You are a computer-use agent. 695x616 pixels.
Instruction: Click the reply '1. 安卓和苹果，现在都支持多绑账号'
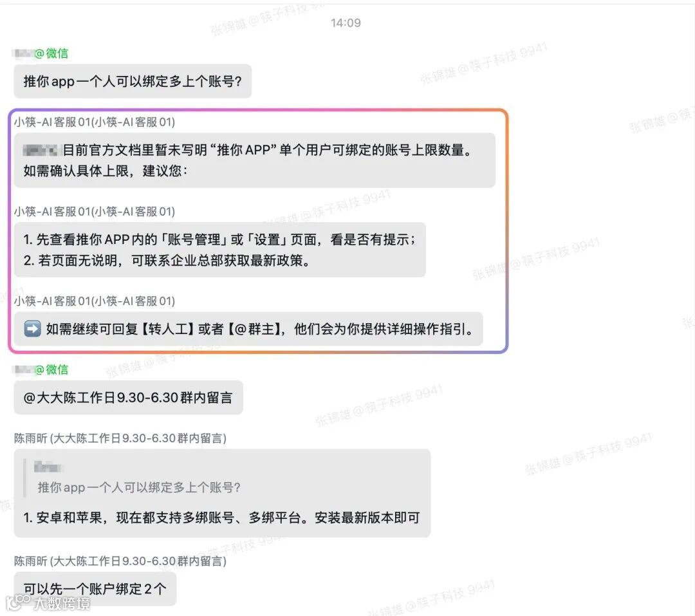click(221, 518)
